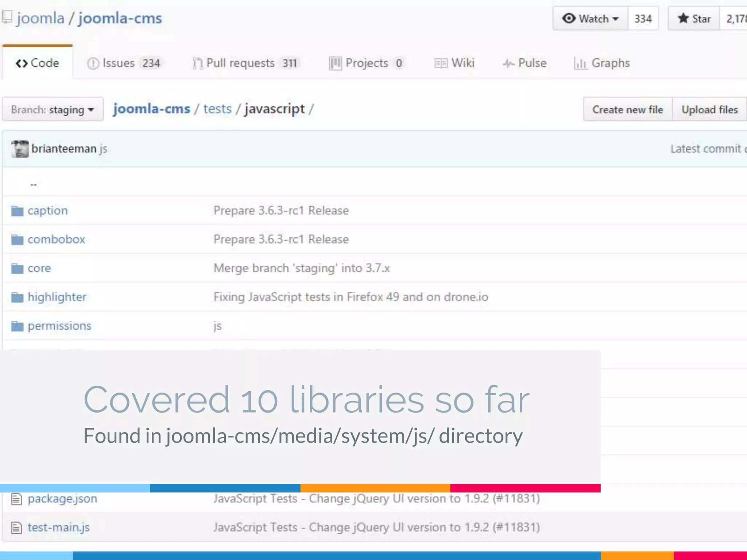Click the 334 watchers count
This screenshot has width=747, height=560.
[x=643, y=18]
